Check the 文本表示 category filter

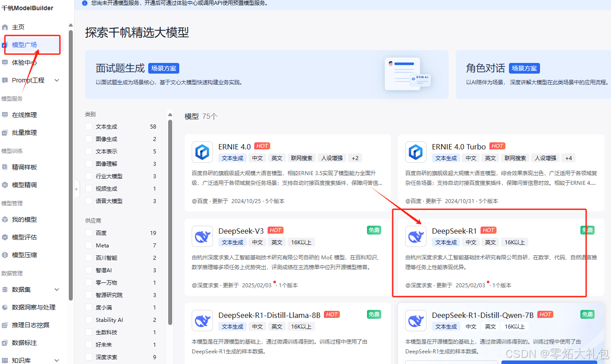pos(89,151)
